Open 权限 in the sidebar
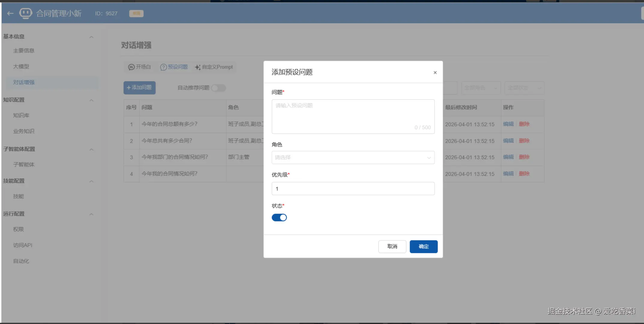This screenshot has height=324, width=644. [18, 229]
